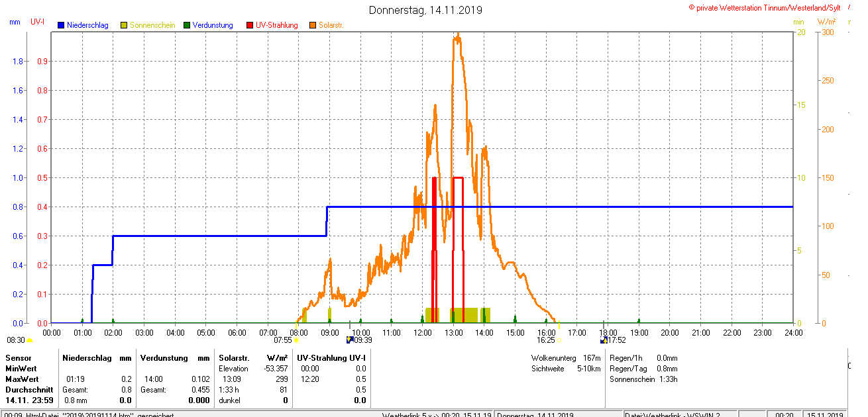Select the Verdunstung legend label
The height and width of the screenshot is (417, 868).
213,25
